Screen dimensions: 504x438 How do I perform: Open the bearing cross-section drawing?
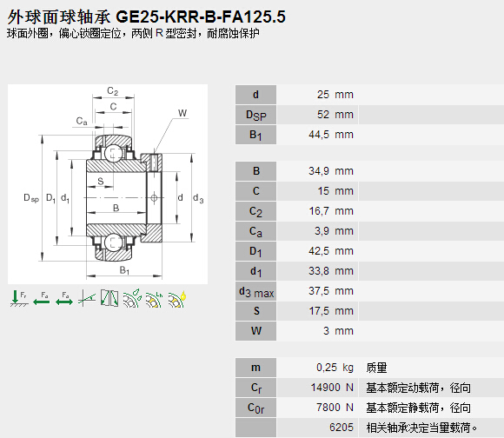coord(108,184)
